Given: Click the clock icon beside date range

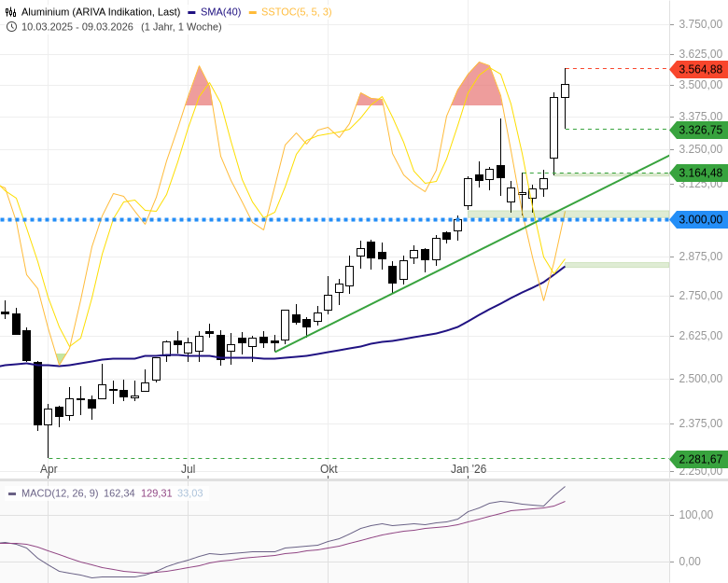Looking at the screenshot, I should pos(10,26).
